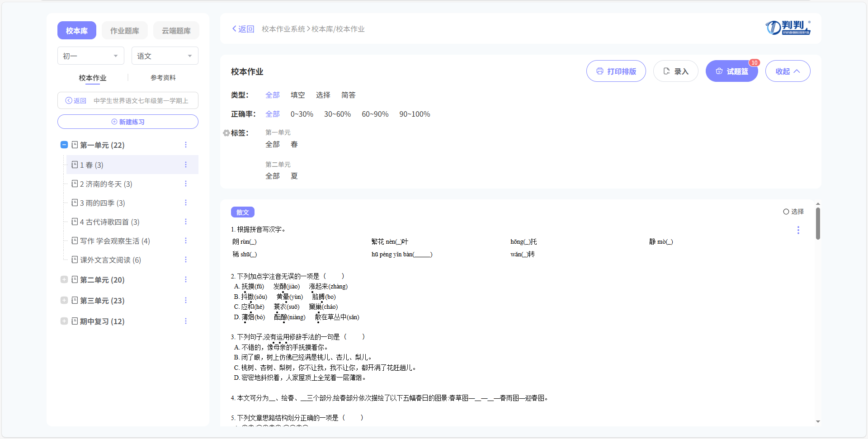
Task: Click the 判判 logo
Action: 788,28
